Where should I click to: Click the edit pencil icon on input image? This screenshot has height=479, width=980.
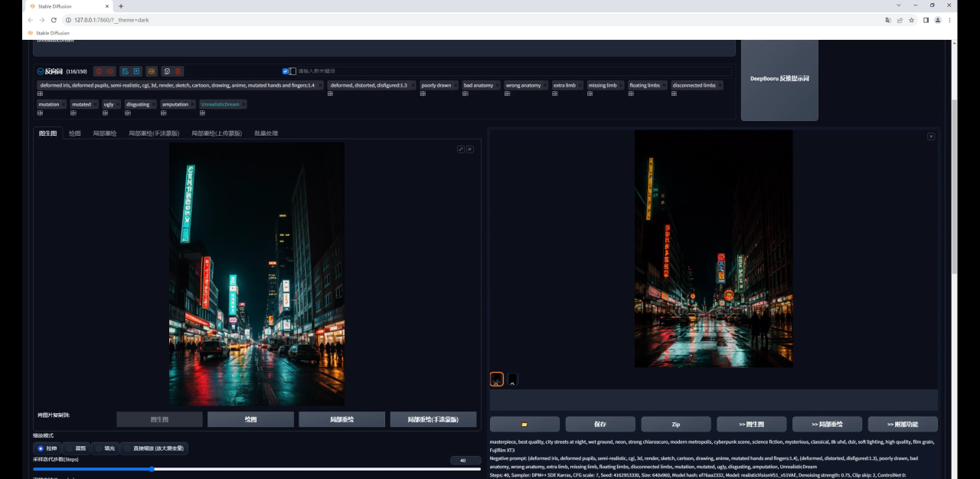[x=461, y=149]
